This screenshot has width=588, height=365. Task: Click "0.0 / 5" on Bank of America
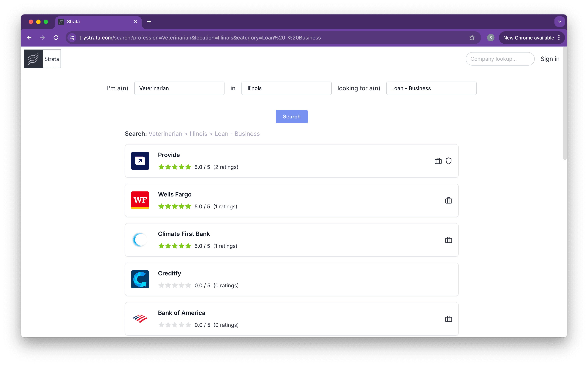click(x=202, y=325)
